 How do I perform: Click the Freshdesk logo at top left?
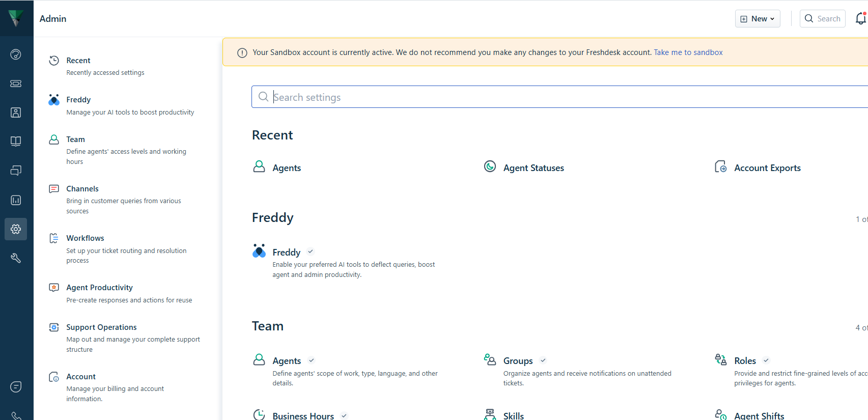(x=16, y=18)
